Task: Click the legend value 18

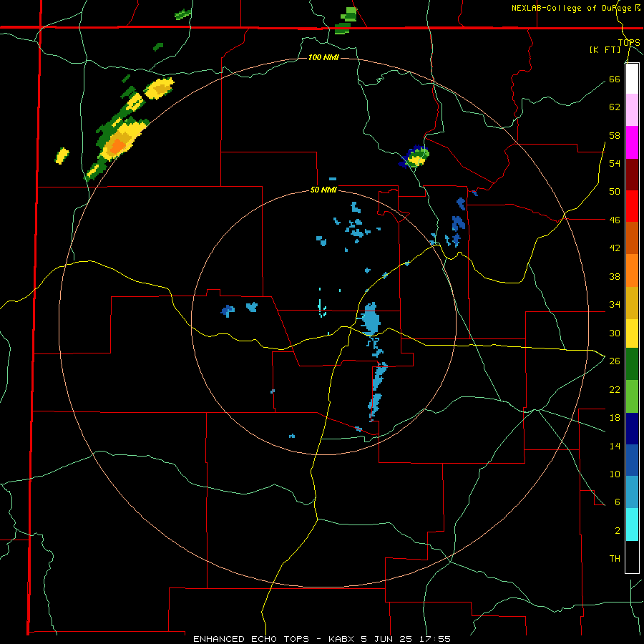Action: pos(615,417)
